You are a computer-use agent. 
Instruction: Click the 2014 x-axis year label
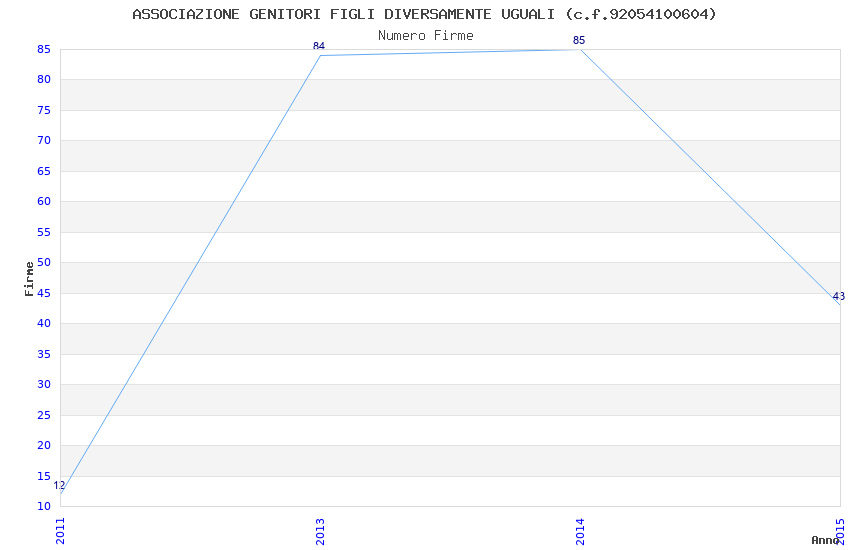pyautogui.click(x=580, y=531)
